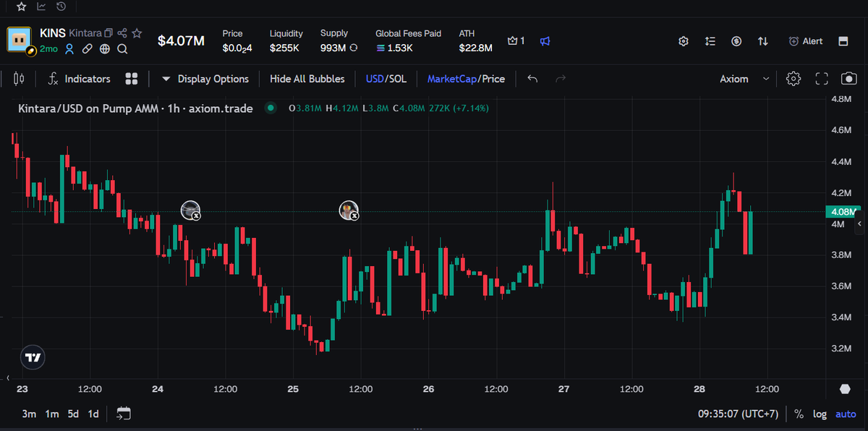The width and height of the screenshot is (868, 431).
Task: Open chart settings gear in toolbar
Action: pos(793,79)
